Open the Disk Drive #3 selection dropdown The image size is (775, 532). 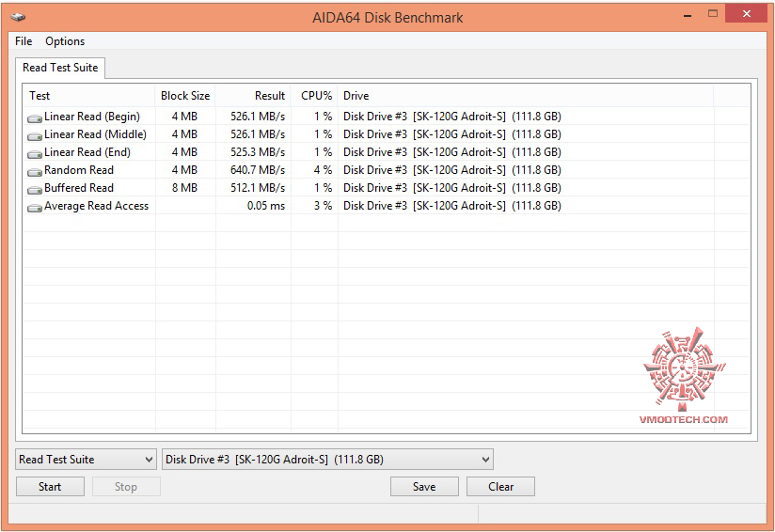(327, 460)
